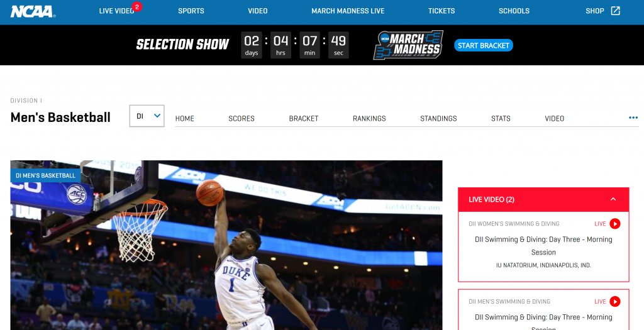Viewport: 644px width, 330px height.
Task: Open Live Video menu
Action: click(116, 11)
